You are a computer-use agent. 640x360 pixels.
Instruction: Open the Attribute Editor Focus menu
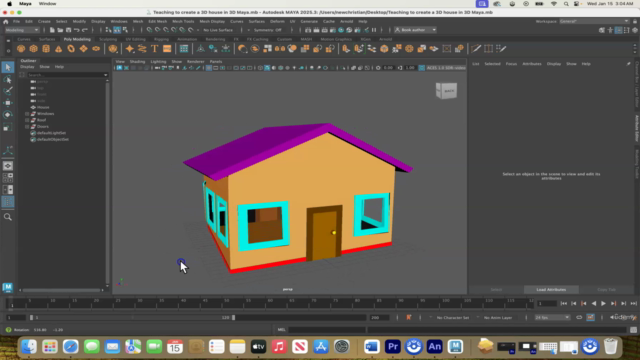511,64
